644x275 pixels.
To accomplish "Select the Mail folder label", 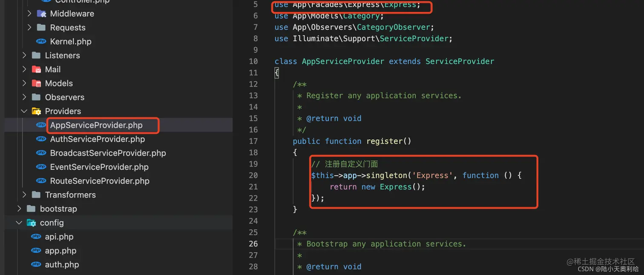I will [53, 69].
